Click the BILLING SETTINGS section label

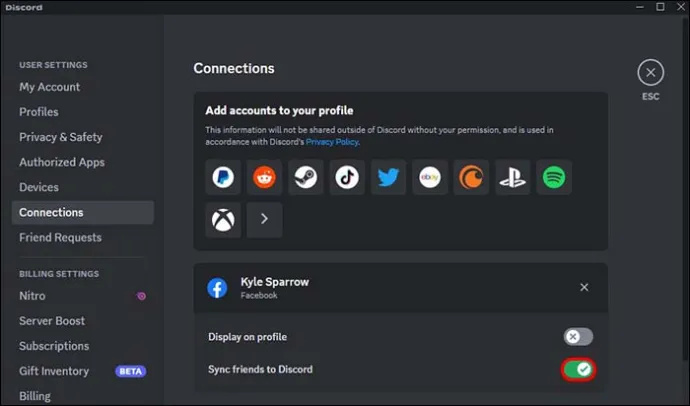pyautogui.click(x=59, y=274)
